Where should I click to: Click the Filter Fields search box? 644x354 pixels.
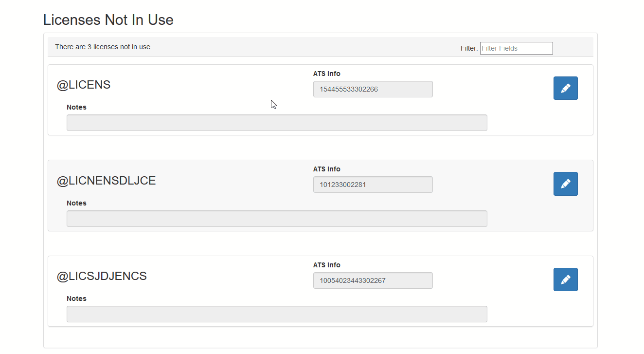tap(516, 48)
